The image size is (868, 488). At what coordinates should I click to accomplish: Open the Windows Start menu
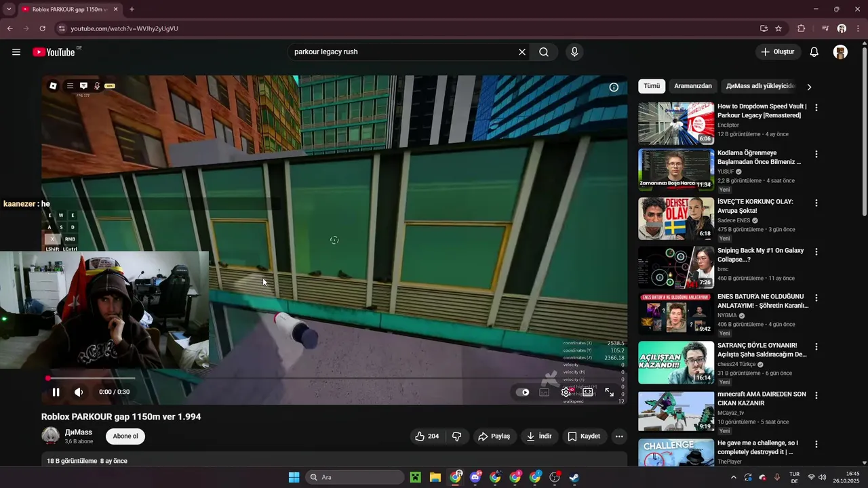pos(294,477)
